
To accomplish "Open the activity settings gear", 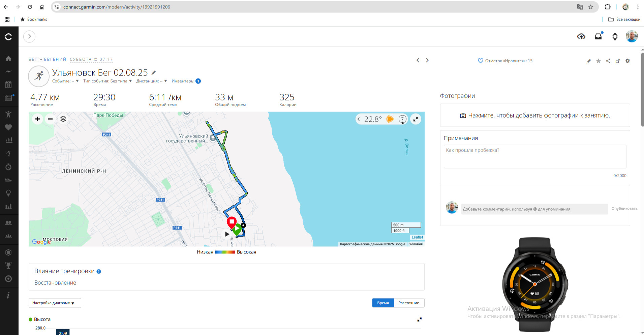I will tap(627, 61).
